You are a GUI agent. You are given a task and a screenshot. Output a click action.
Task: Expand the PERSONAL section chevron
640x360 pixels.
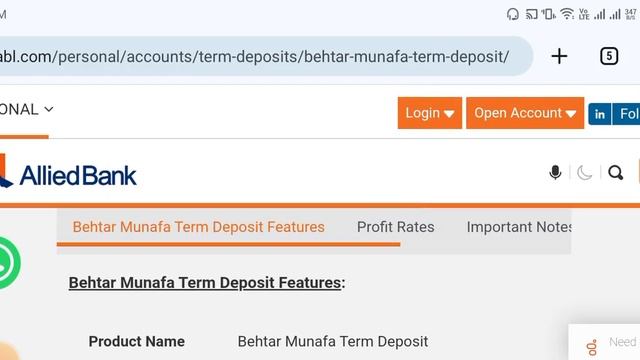point(49,109)
